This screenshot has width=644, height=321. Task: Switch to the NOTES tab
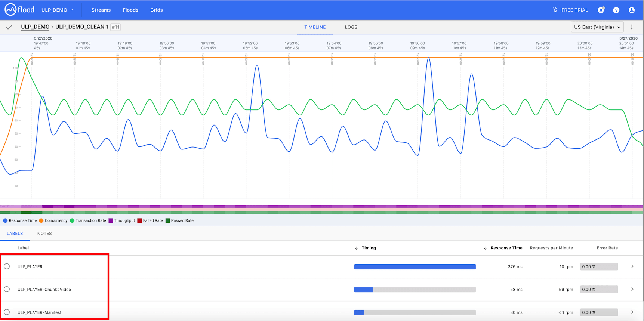[x=44, y=234]
